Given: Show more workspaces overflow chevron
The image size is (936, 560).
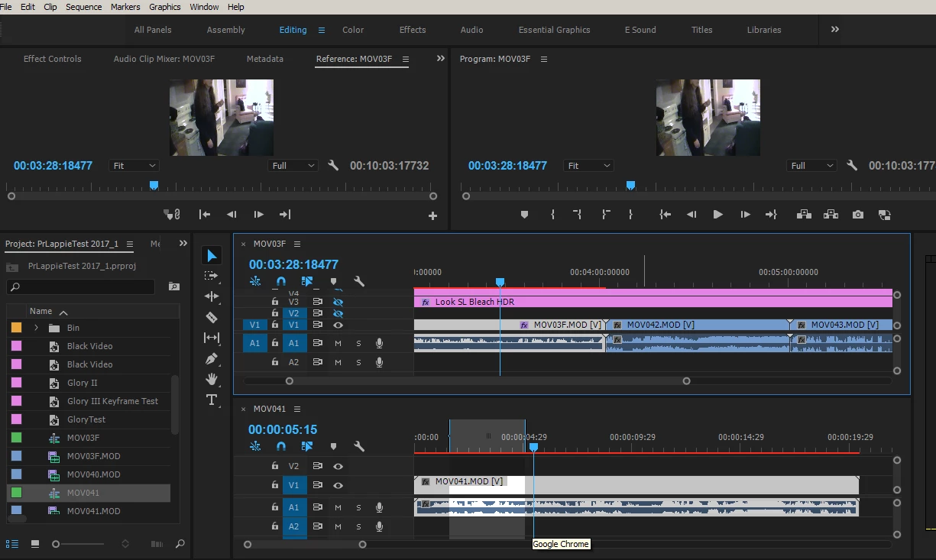Looking at the screenshot, I should (x=835, y=30).
